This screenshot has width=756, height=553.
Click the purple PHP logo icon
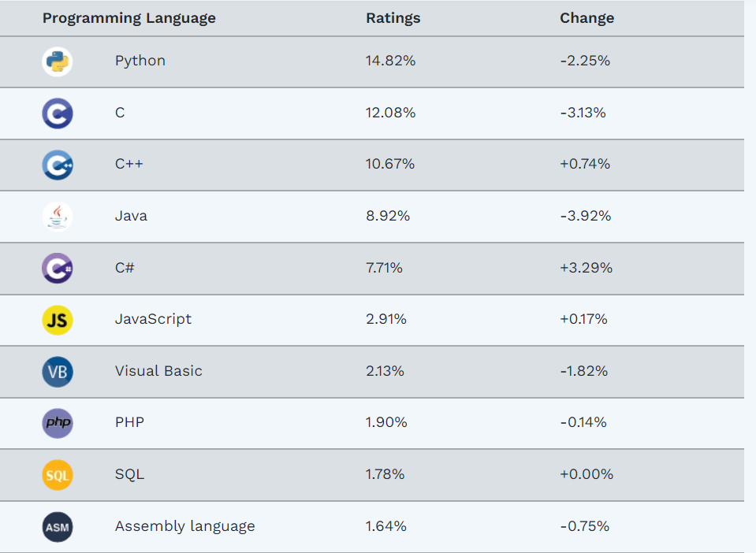point(58,423)
